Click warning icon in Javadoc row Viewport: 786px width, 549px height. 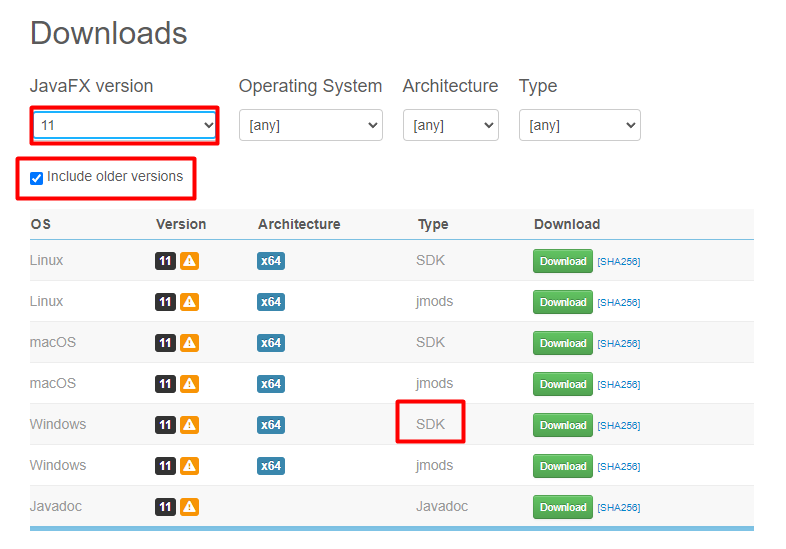click(189, 507)
